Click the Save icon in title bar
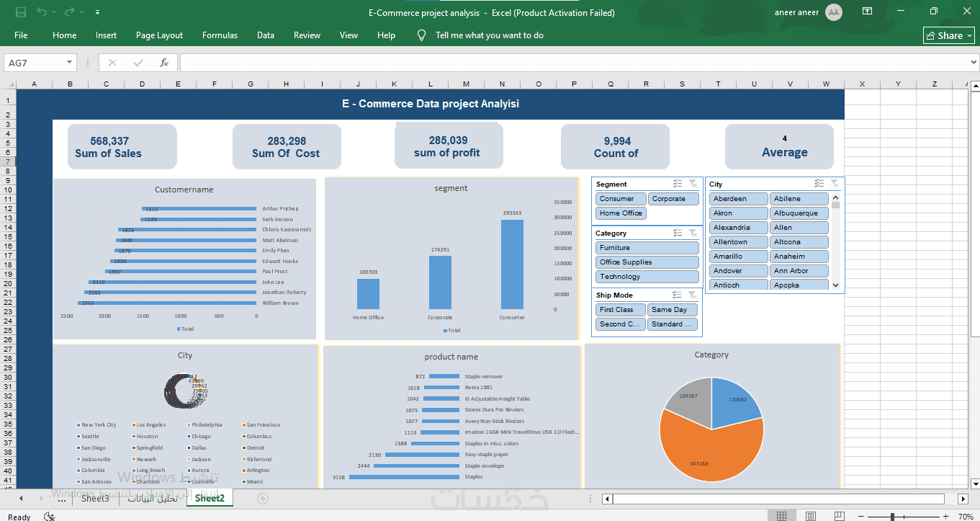The image size is (980, 521). coord(20,12)
